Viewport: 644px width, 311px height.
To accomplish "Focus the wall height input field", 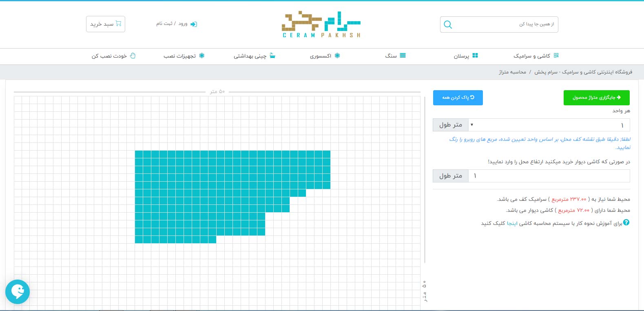I will [x=549, y=176].
